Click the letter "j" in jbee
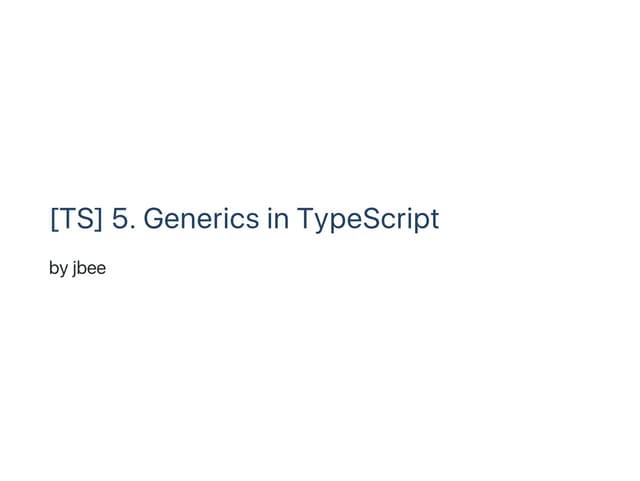 coord(73,268)
